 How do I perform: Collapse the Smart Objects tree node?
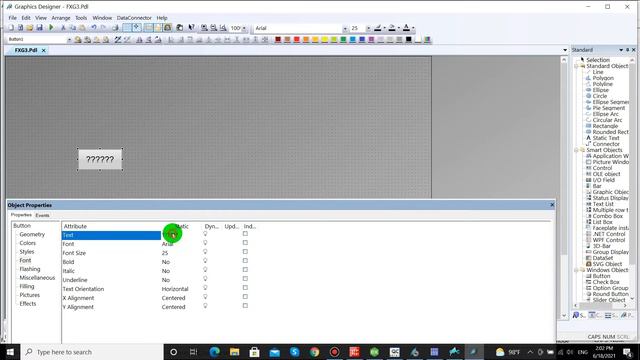point(577,150)
